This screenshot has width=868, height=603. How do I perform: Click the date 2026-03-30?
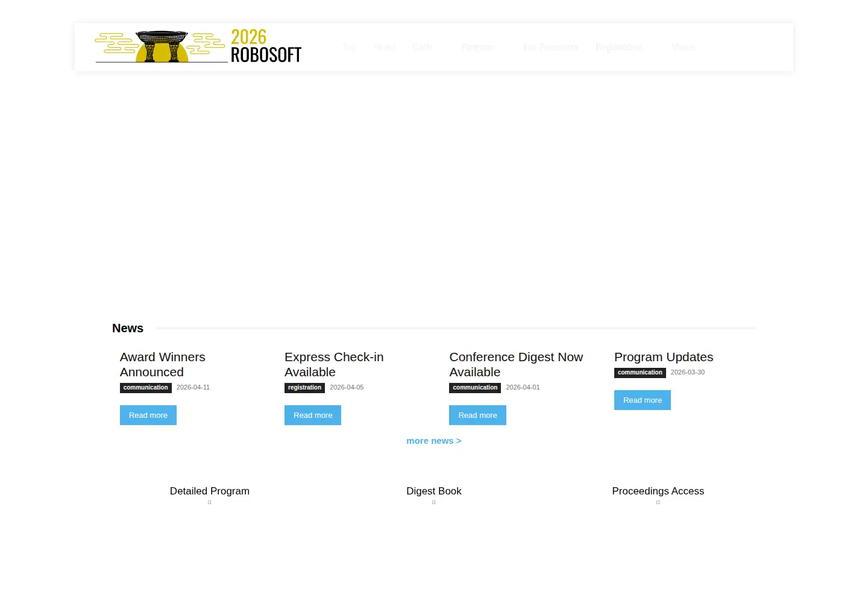pyautogui.click(x=688, y=373)
